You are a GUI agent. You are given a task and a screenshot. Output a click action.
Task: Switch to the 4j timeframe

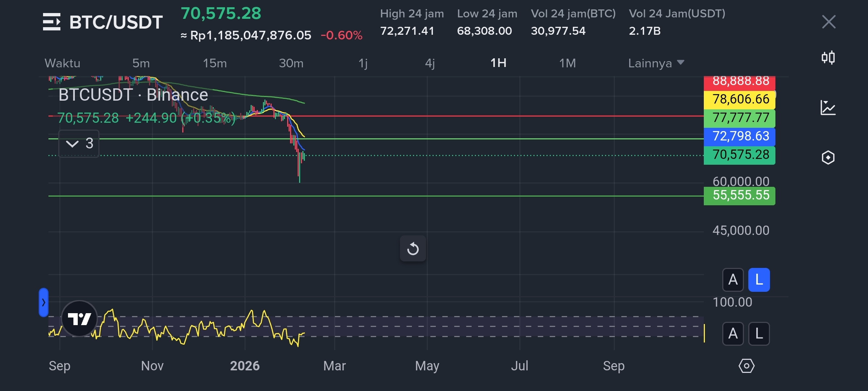pos(430,63)
